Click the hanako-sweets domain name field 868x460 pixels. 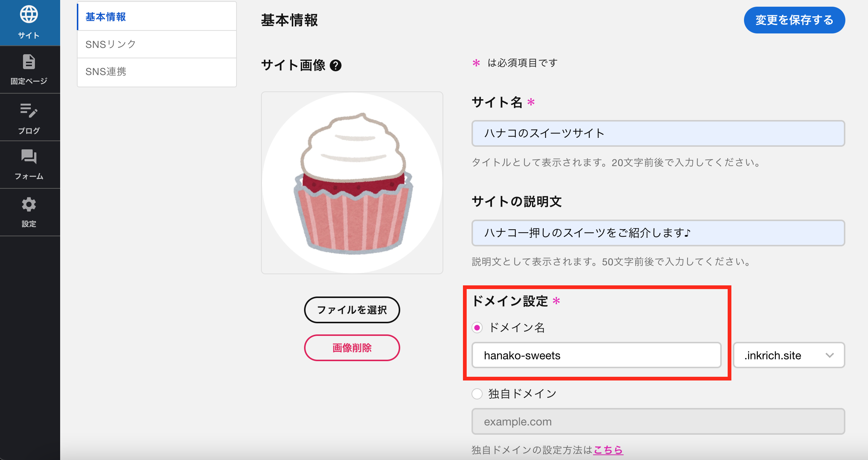click(596, 355)
